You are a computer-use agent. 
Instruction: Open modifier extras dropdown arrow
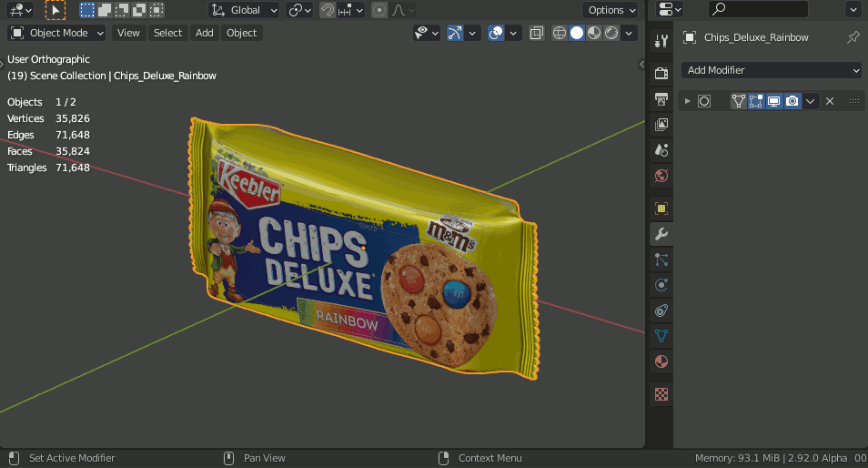tap(810, 101)
